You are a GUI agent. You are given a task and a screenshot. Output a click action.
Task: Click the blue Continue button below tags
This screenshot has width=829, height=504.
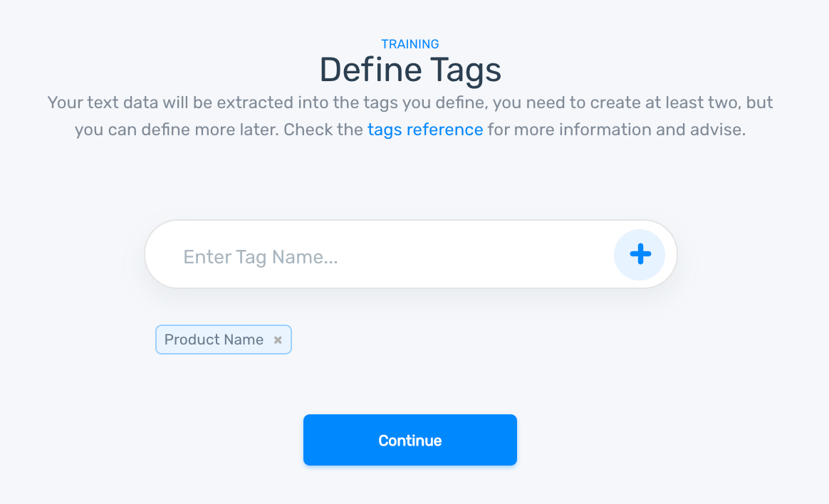coord(410,441)
